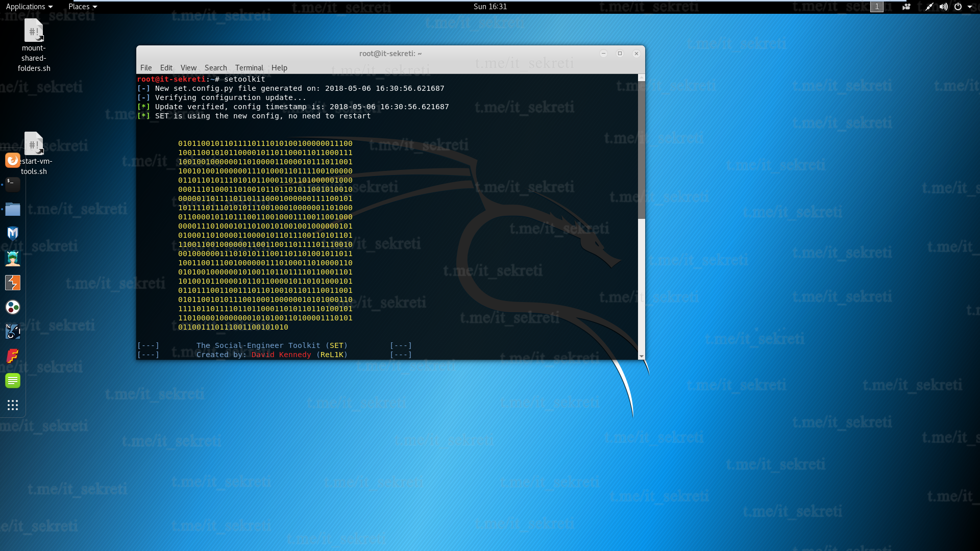Screen dimensions: 980x551
Task: Open the BeEF bull icon in dock
Action: (x=13, y=332)
